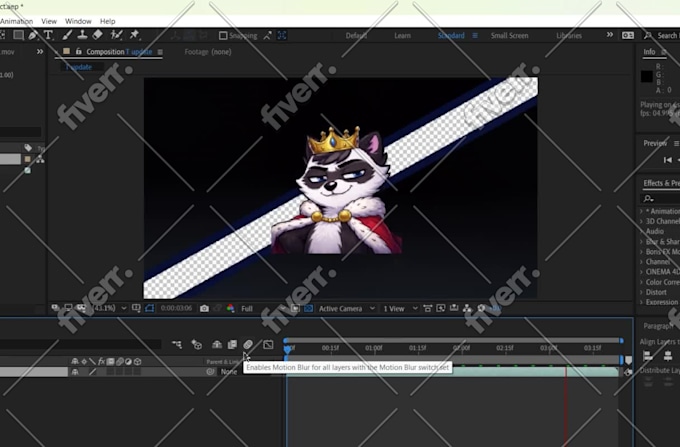Enable Motion Blur for all layers in the timeline
The image size is (680, 447).
pos(248,345)
